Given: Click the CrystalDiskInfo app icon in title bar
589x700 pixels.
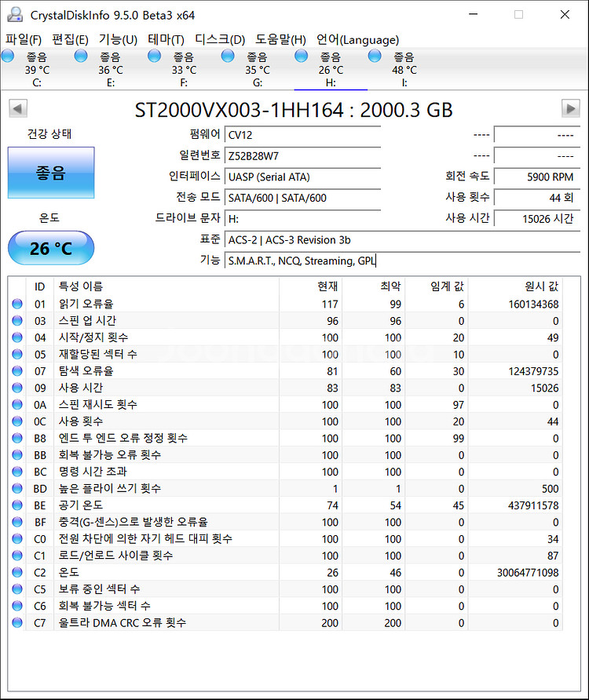Looking at the screenshot, I should (15, 15).
